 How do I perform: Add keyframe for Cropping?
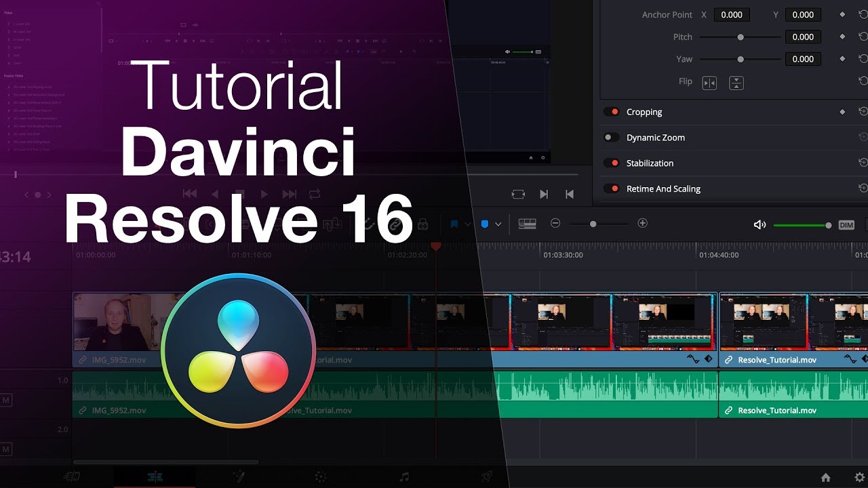(x=842, y=112)
